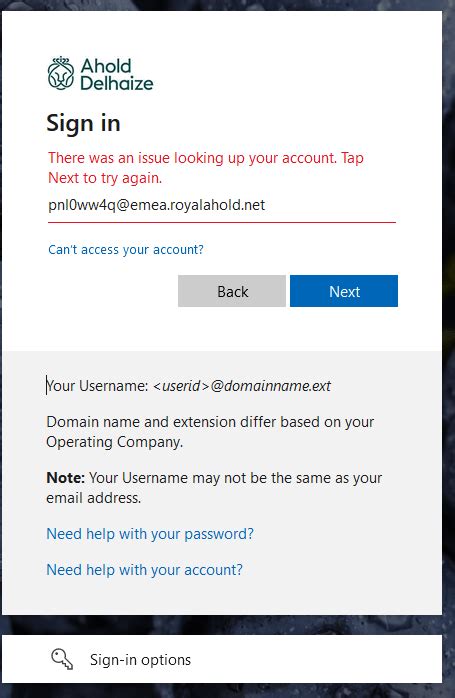Click the bold Note: label
Image resolution: width=455 pixels, height=698 pixels.
coord(65,478)
